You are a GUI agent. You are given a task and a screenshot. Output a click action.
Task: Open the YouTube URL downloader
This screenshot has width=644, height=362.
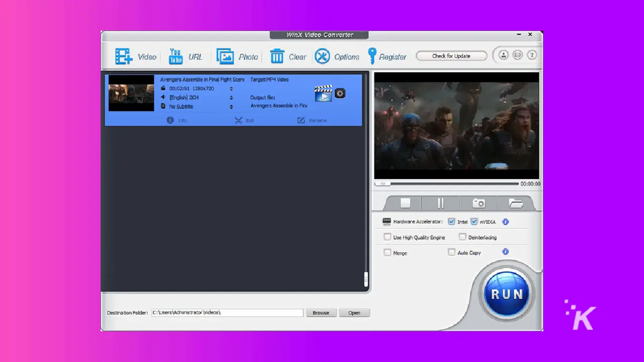coord(186,56)
